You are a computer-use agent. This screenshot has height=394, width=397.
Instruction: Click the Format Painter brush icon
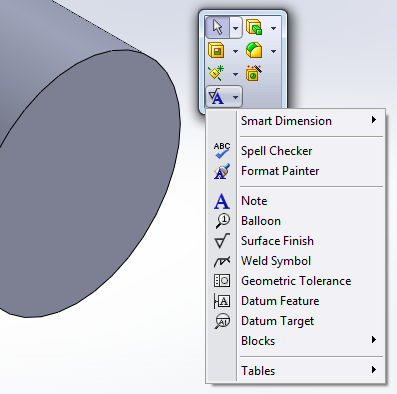[222, 171]
